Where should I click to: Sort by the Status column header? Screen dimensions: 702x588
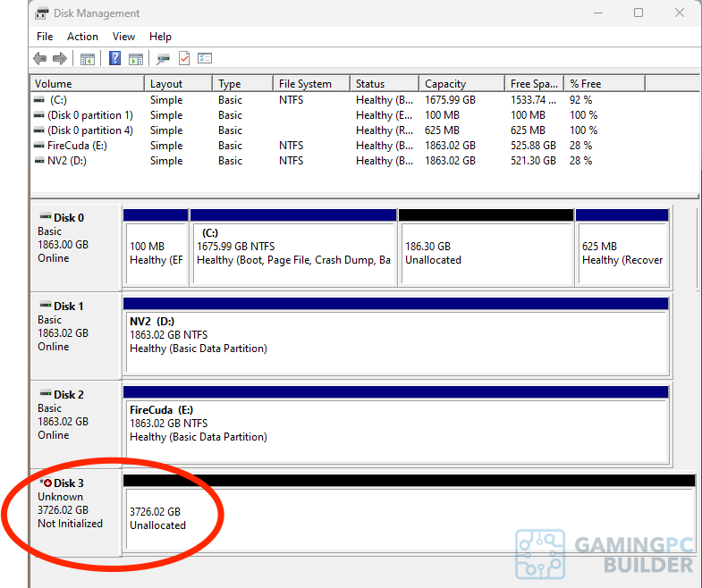pyautogui.click(x=385, y=84)
